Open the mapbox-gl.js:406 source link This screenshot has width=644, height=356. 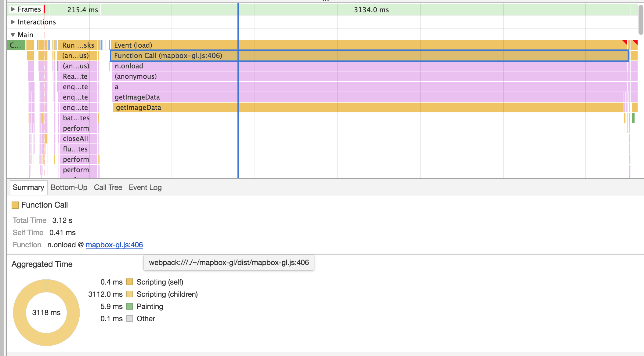[114, 245]
